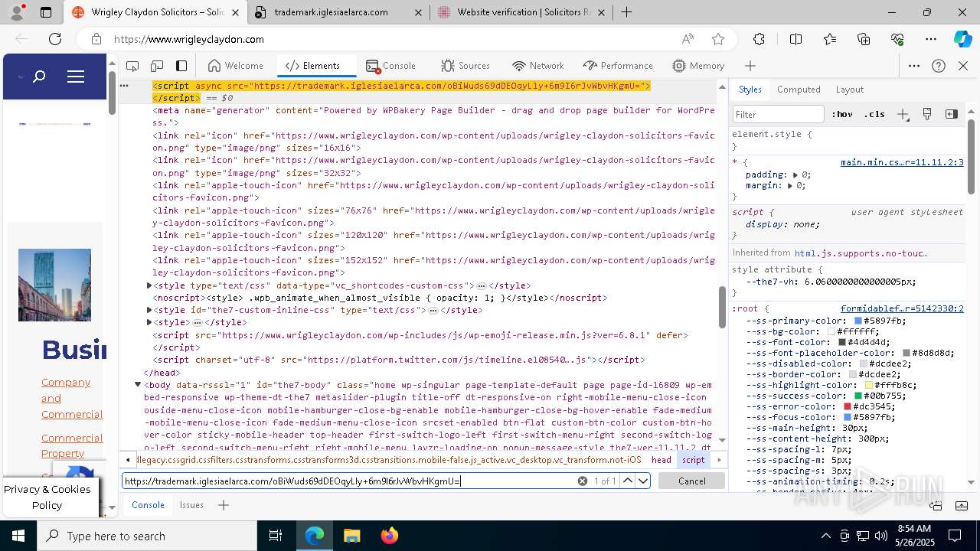
Task: Click the browser address bar
Action: pos(394,39)
